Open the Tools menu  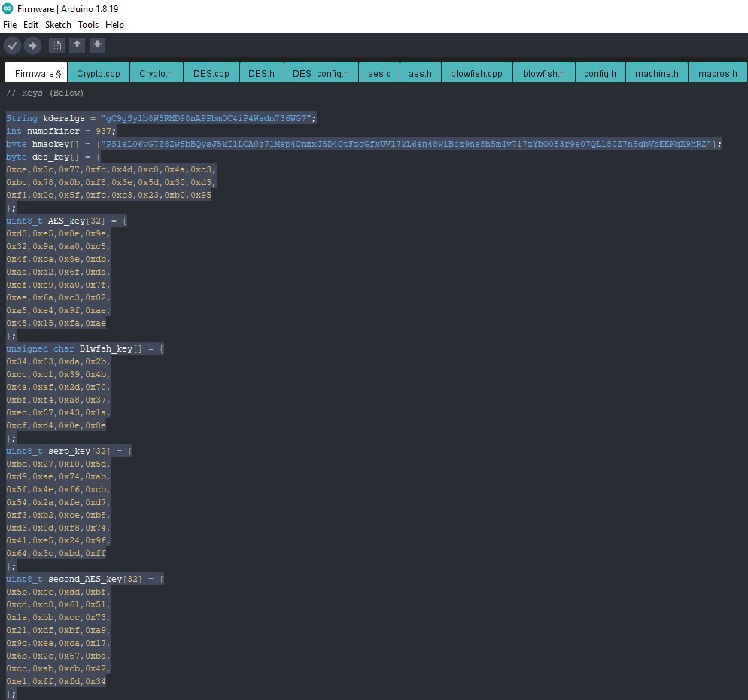click(x=88, y=25)
